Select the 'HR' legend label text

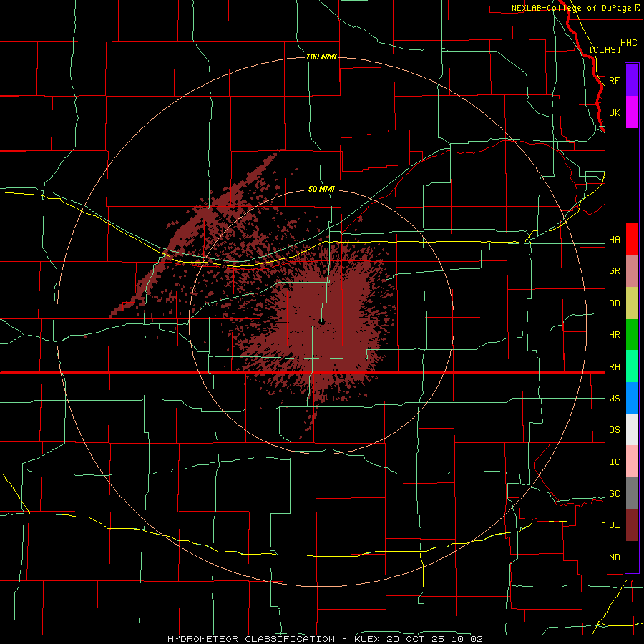click(x=615, y=335)
